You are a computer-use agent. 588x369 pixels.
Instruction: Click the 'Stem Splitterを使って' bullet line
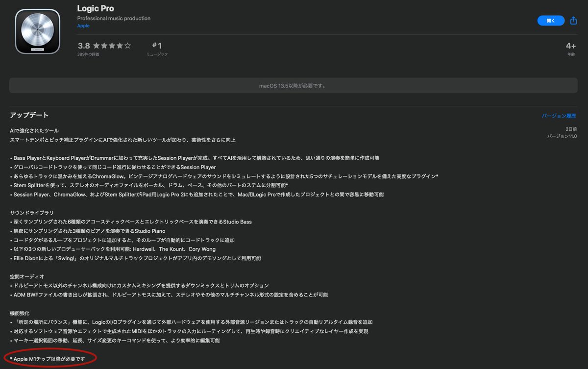(149, 185)
